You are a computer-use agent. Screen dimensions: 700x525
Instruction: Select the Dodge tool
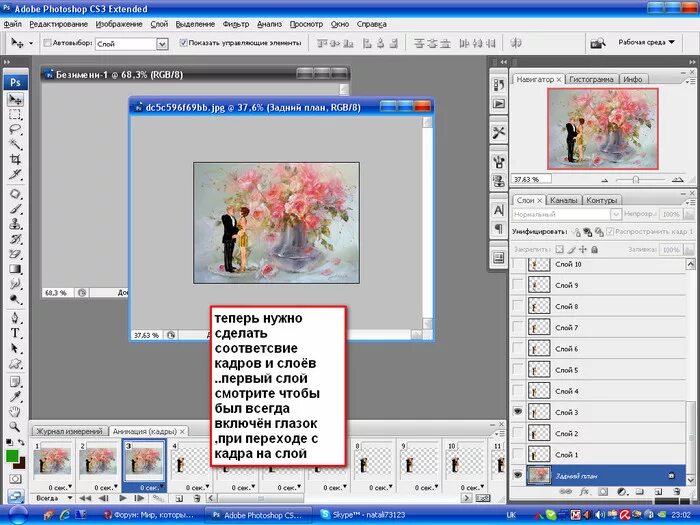click(x=15, y=299)
